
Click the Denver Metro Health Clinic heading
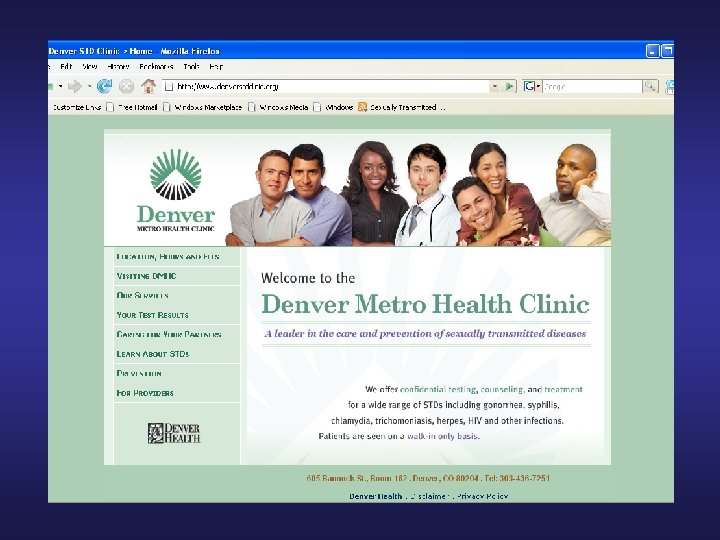tap(425, 304)
